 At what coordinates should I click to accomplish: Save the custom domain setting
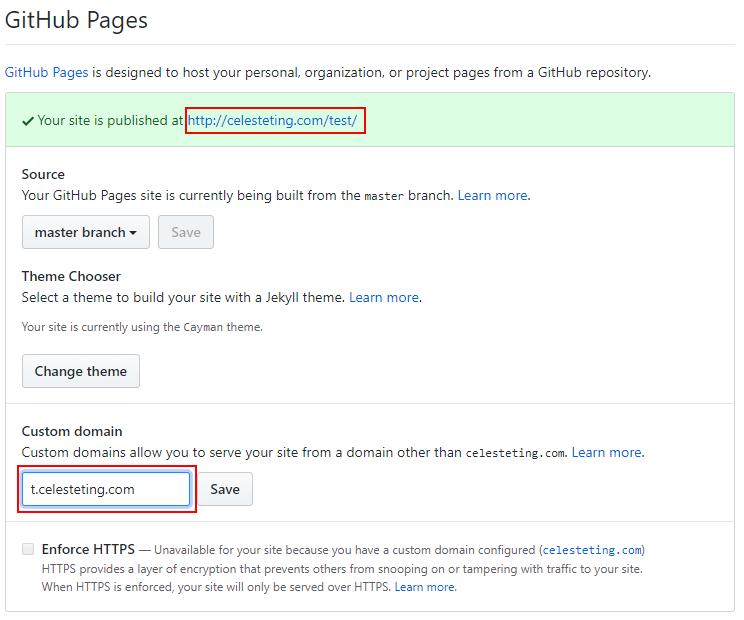(x=225, y=489)
